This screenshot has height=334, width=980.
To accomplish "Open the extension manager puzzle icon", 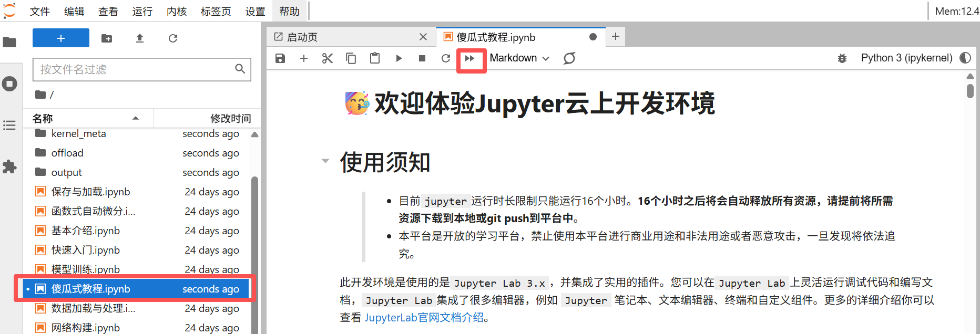I will pos(9,167).
